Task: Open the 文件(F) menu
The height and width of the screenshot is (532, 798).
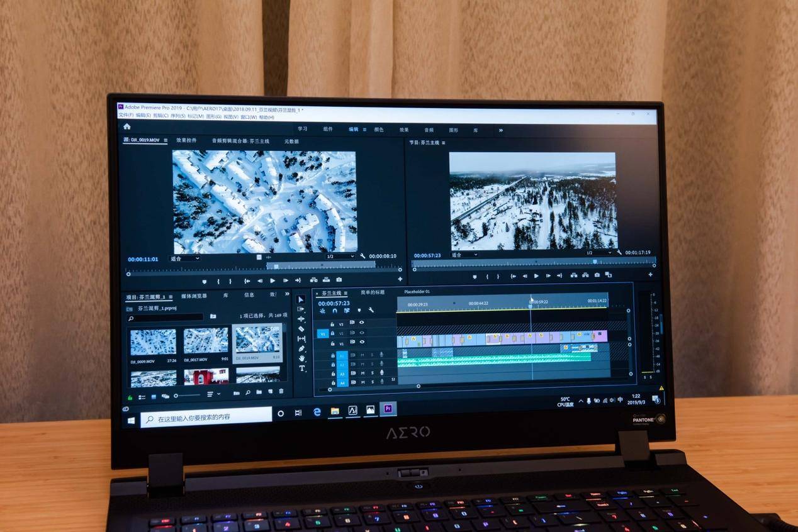Action: pos(125,116)
